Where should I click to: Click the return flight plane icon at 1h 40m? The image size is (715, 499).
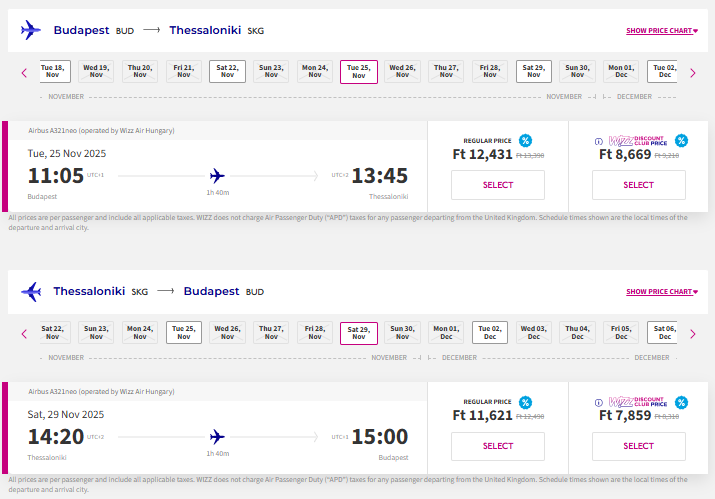pos(217,436)
